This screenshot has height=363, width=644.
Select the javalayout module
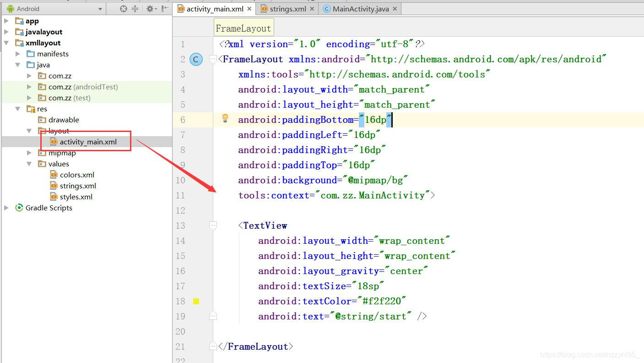coord(44,32)
